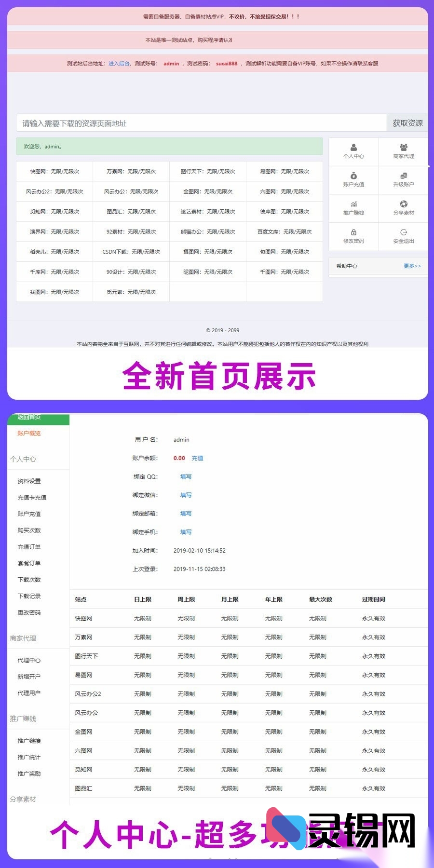Click 千图网：无限/无限次 cell

tap(285, 271)
